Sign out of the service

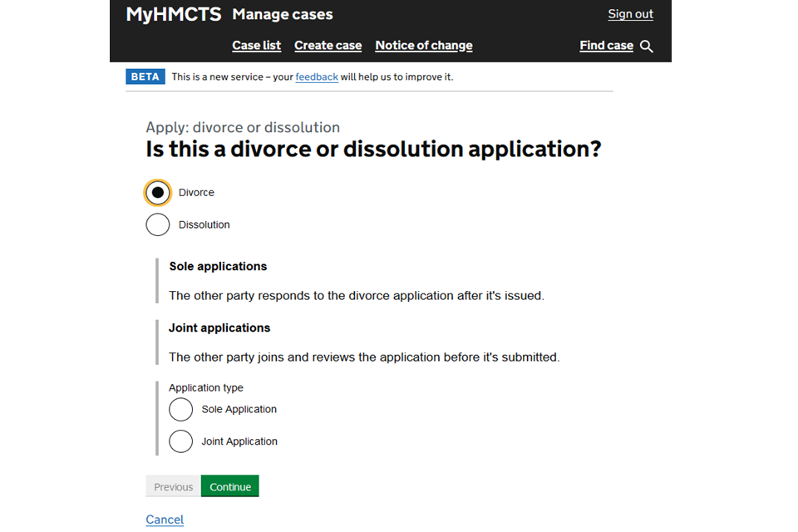tap(630, 14)
